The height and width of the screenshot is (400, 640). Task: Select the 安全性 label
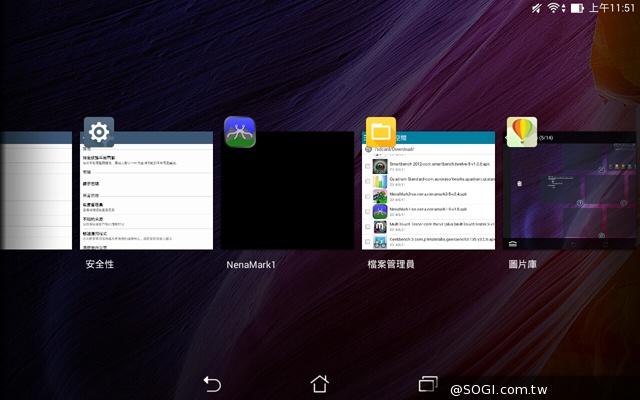coord(100,264)
